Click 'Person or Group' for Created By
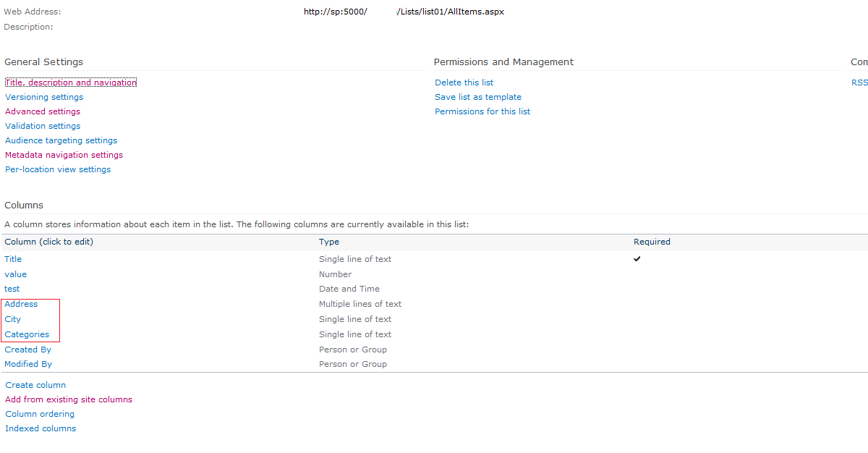 coord(353,350)
